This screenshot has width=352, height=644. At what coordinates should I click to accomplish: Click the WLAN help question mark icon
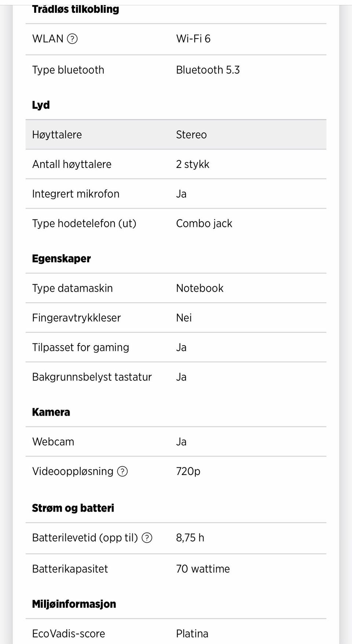[x=73, y=38]
